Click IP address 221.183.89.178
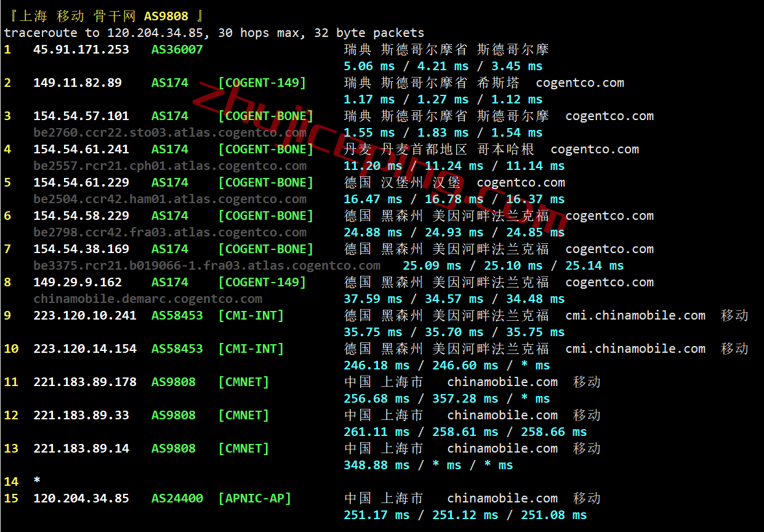This screenshot has width=764, height=532. [x=85, y=382]
